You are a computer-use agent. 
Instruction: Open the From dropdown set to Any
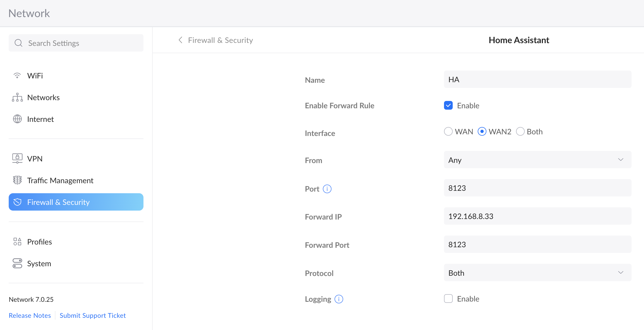(537, 160)
